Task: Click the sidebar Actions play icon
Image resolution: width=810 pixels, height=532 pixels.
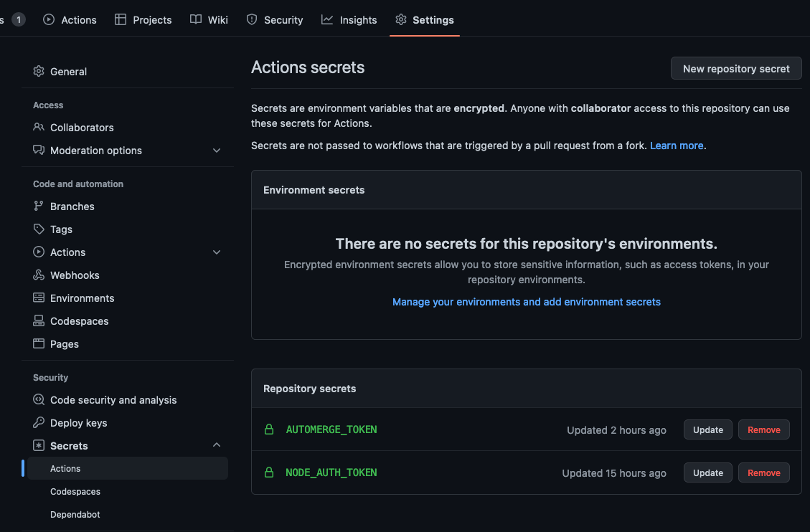Action: pos(39,252)
